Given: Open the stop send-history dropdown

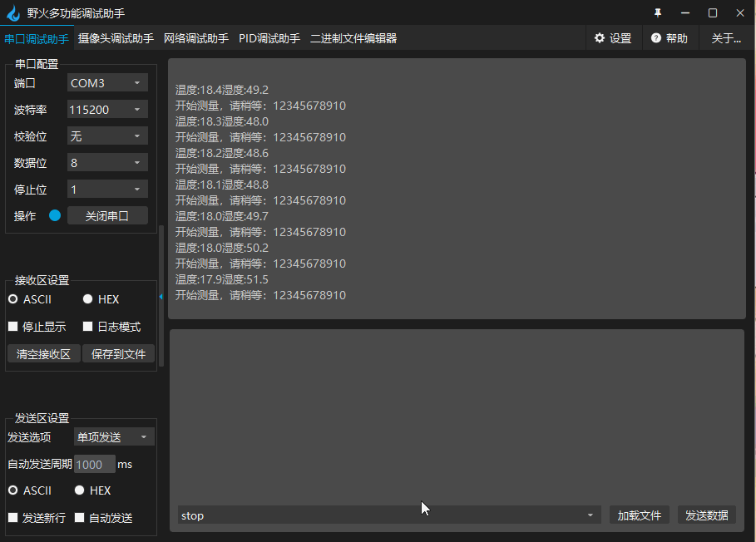Looking at the screenshot, I should point(590,515).
